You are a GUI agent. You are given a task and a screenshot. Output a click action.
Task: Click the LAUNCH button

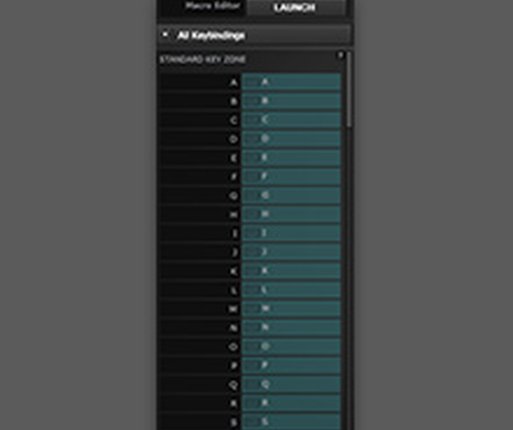(295, 7)
